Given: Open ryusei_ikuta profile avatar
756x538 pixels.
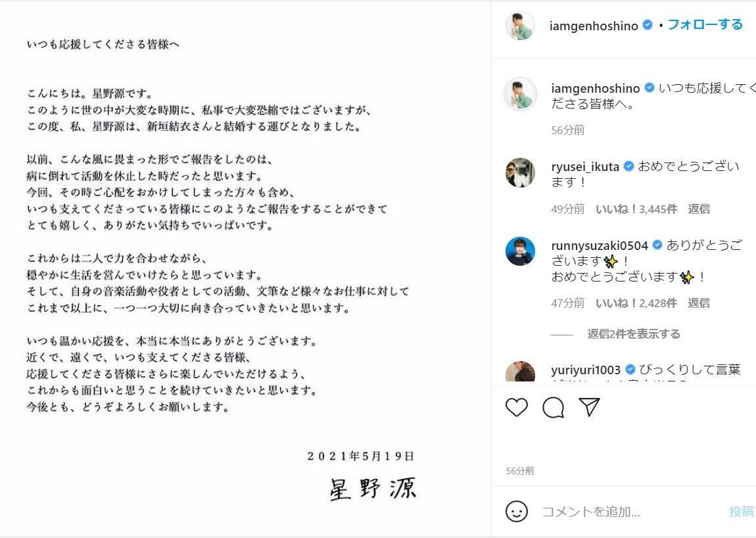Looking at the screenshot, I should (520, 172).
